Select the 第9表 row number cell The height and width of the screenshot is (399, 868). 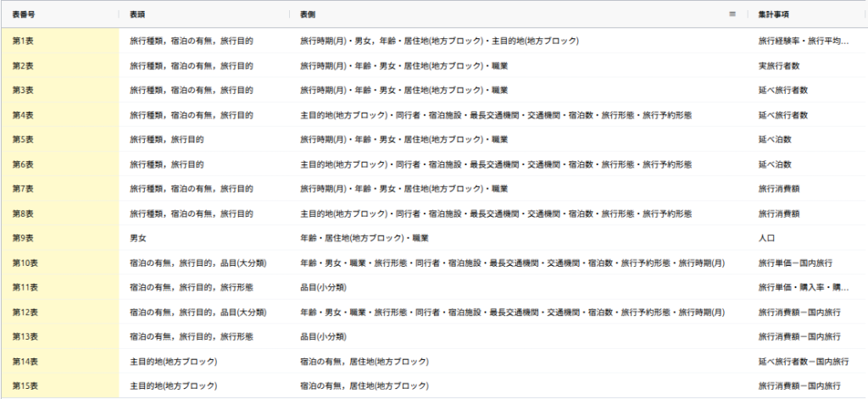(23, 238)
